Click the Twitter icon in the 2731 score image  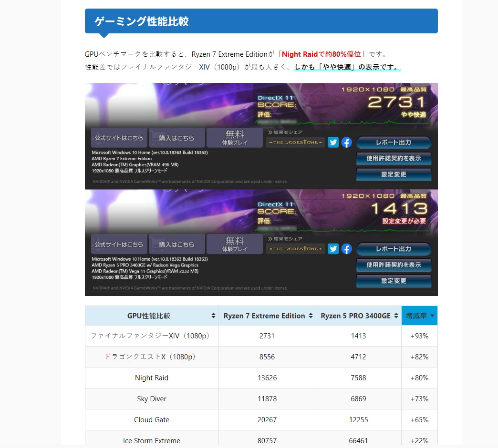click(x=333, y=142)
